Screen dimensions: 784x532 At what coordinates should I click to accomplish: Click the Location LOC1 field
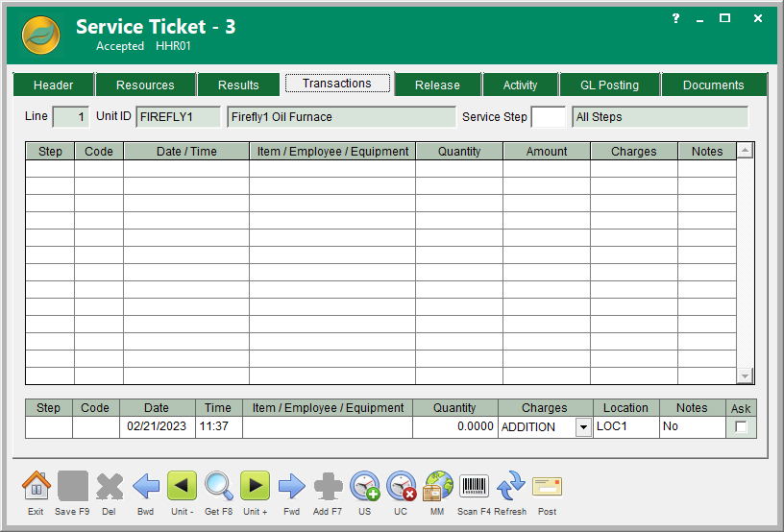coord(626,426)
